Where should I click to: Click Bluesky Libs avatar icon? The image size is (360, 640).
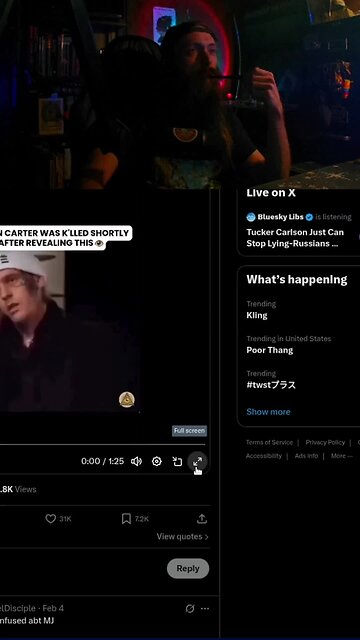[251, 217]
